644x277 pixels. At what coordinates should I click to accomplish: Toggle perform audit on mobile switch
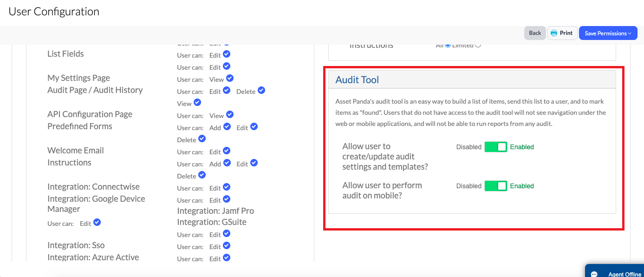(495, 186)
